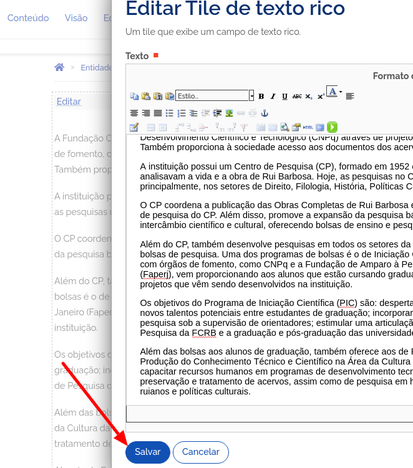413x468 pixels.
Task: Click the word "FCRB" in editor
Action: click(204, 333)
